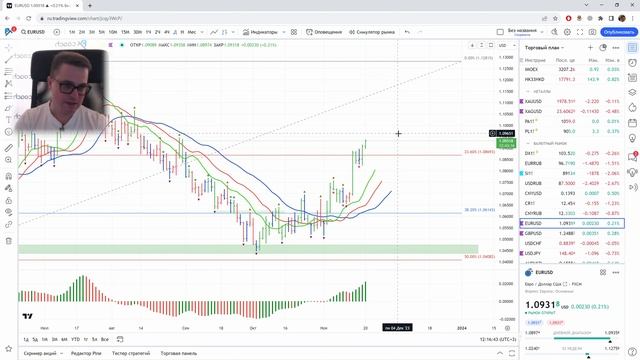
Task: Open the EURUSD symbol search
Action: [x=33, y=32]
